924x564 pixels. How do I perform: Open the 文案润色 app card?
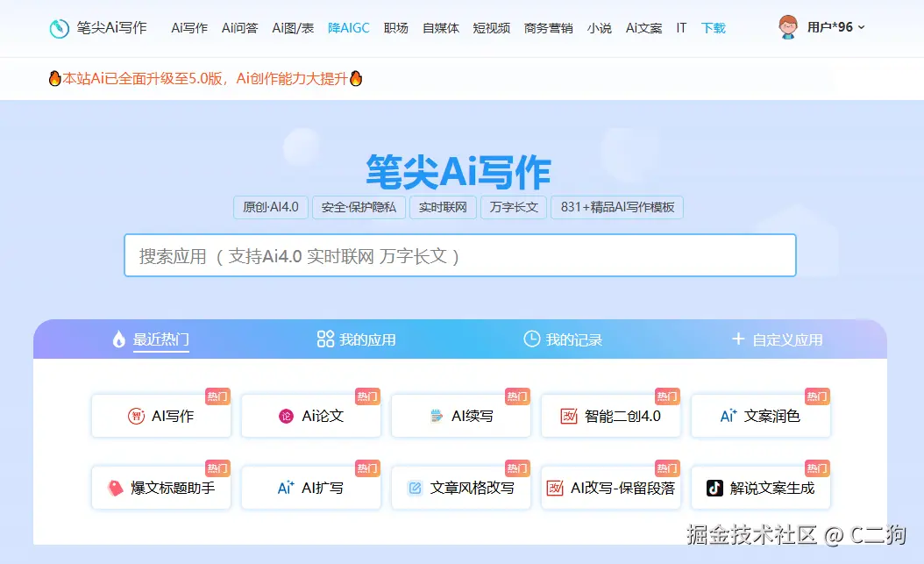click(x=761, y=416)
